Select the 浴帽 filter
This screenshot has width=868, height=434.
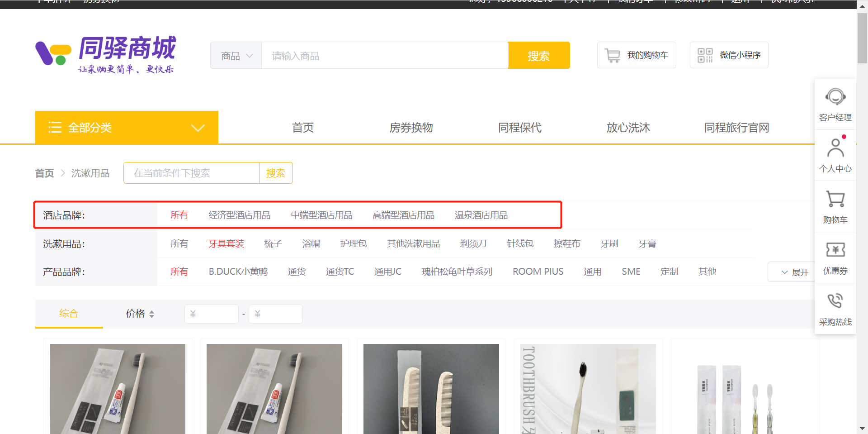pyautogui.click(x=311, y=244)
